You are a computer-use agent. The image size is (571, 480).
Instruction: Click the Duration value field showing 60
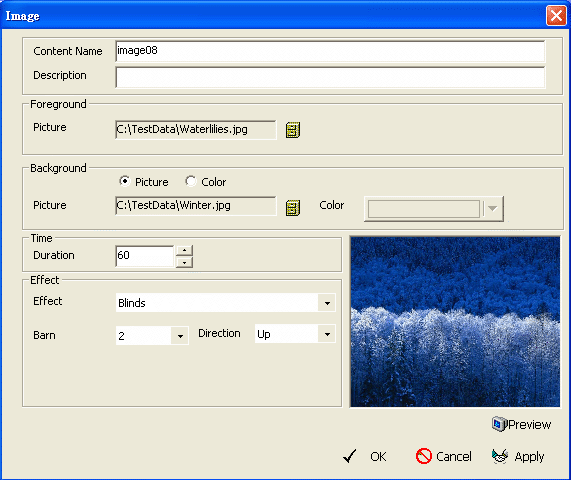point(145,256)
